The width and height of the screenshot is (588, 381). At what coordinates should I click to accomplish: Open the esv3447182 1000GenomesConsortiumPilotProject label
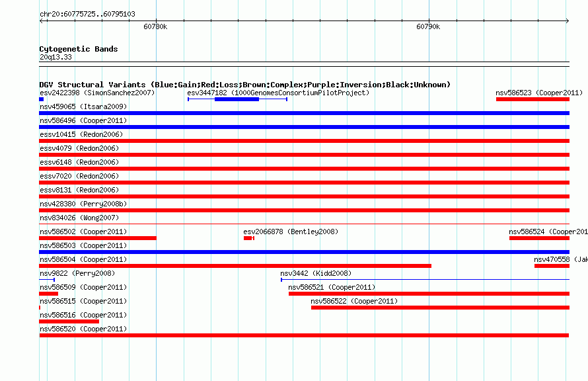pos(278,93)
